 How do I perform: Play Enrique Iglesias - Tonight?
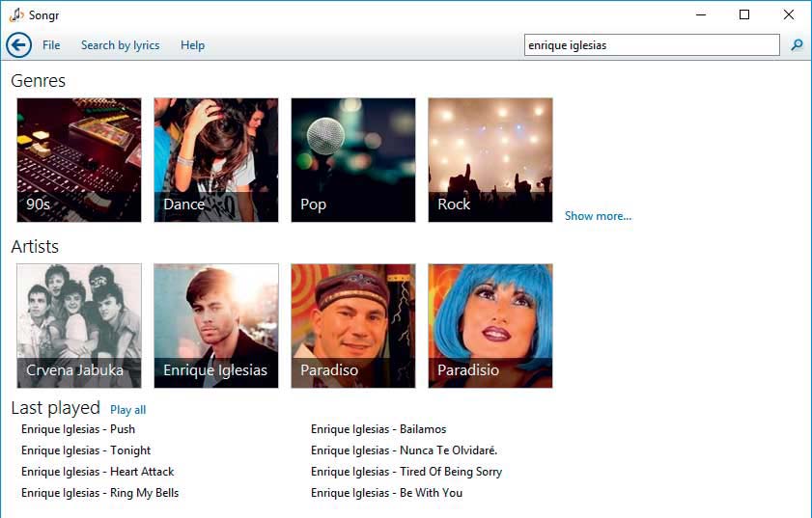pos(86,450)
